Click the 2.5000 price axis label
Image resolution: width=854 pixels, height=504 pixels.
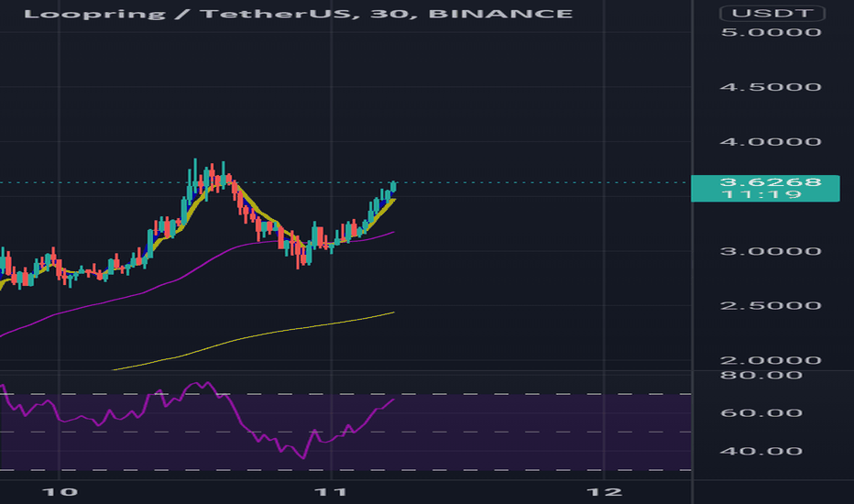point(771,306)
